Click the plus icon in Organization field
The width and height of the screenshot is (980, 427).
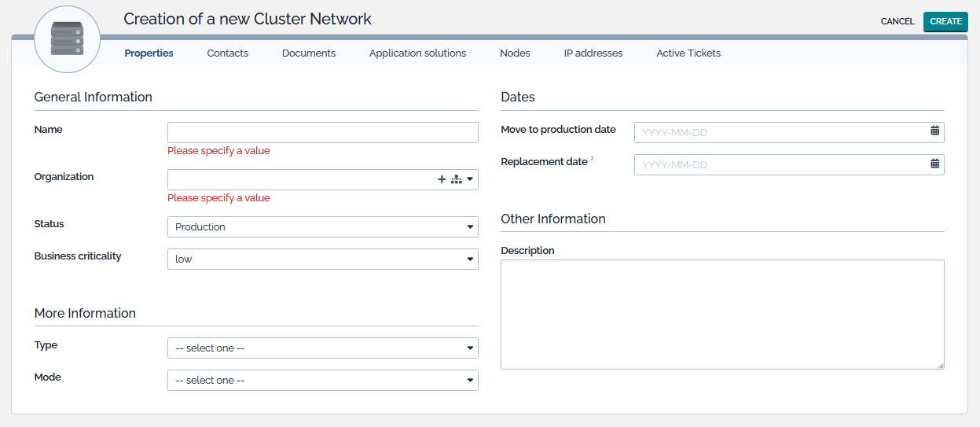pos(442,179)
